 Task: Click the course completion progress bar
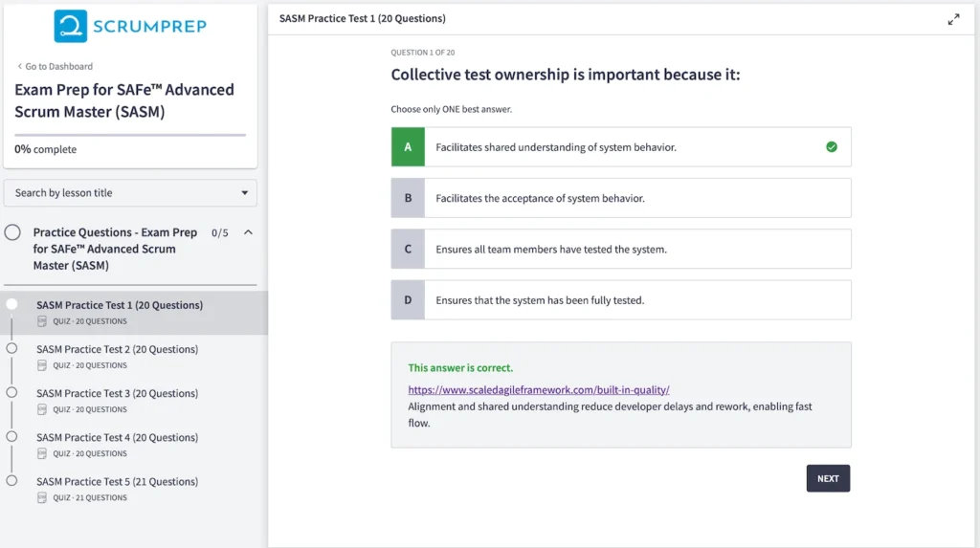coord(130,135)
